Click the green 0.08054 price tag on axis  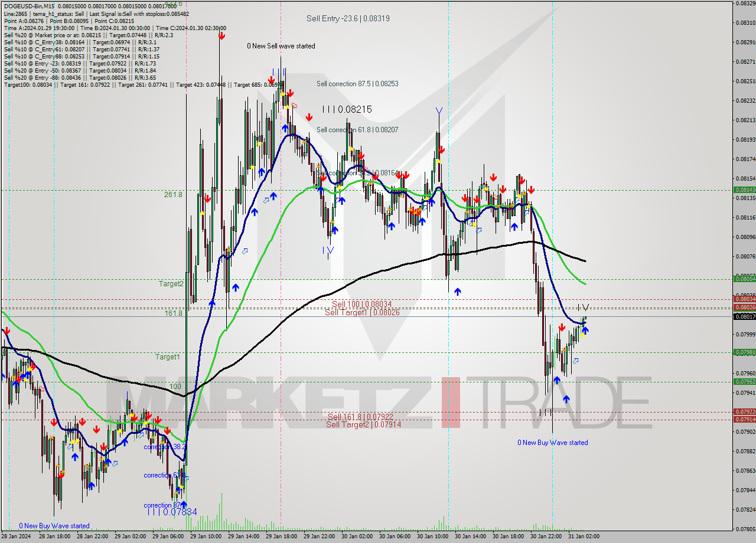click(744, 279)
